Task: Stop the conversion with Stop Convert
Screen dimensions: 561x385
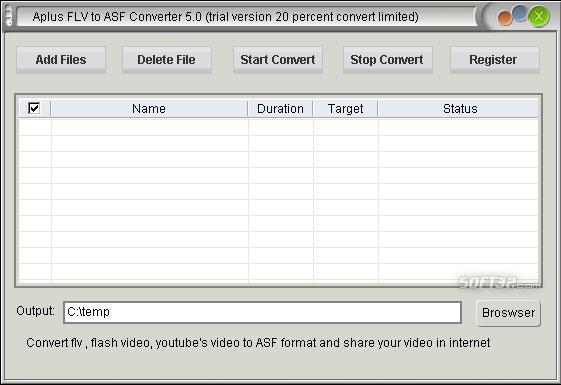Action: (x=387, y=60)
